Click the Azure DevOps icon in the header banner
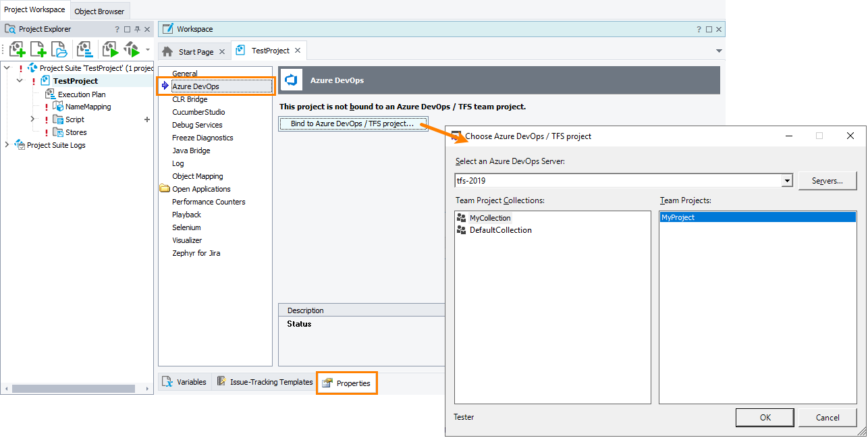Image resolution: width=868 pixels, height=438 pixels. pyautogui.click(x=290, y=80)
